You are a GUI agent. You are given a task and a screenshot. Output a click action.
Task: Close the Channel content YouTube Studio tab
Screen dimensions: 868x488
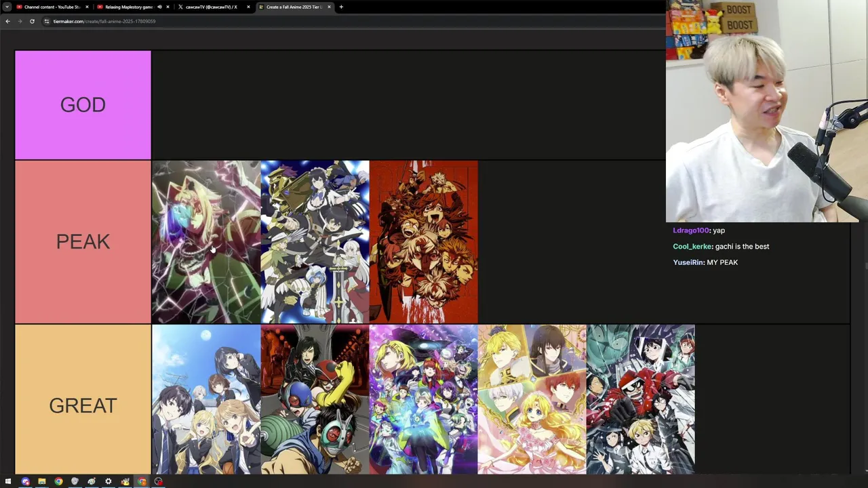[x=87, y=7]
